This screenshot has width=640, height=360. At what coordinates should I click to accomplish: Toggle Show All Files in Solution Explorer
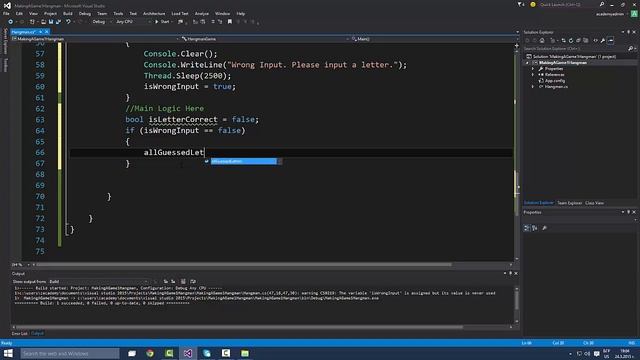point(586,40)
